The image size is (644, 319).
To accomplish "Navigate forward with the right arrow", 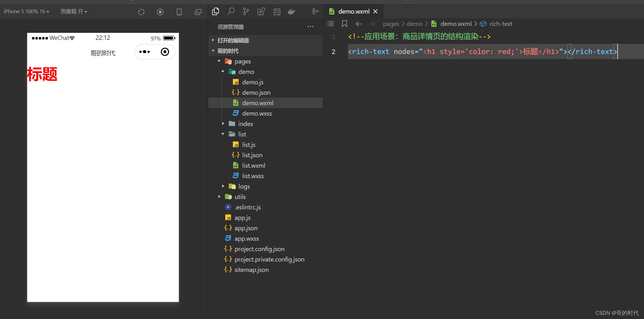I will point(372,24).
